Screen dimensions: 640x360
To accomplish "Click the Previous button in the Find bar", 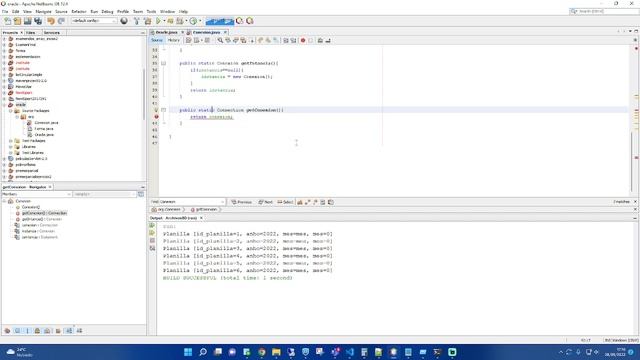I will coord(242,202).
